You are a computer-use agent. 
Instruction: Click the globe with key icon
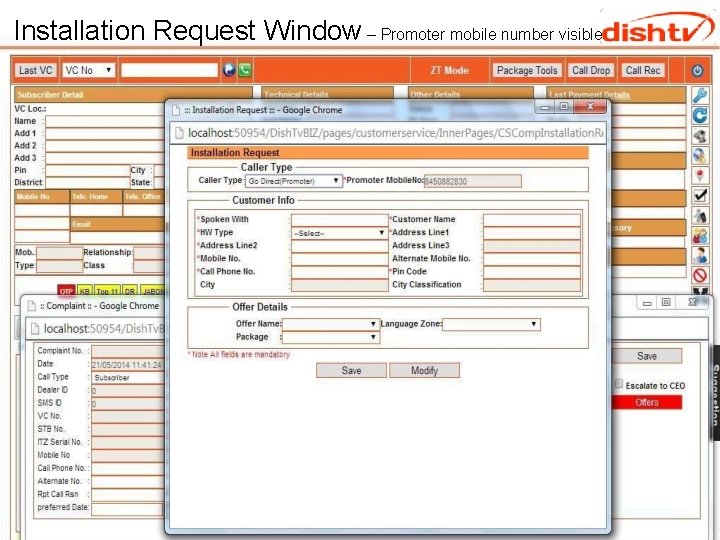click(700, 156)
